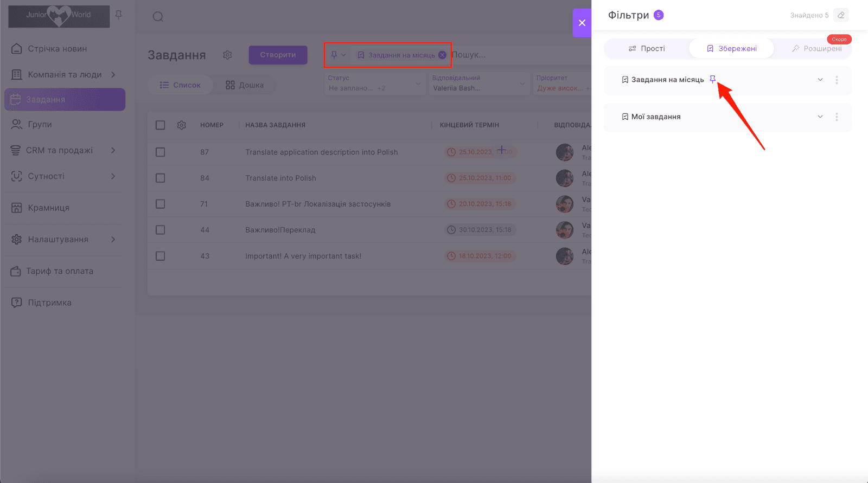Click assignee avatar in task 44 row
The height and width of the screenshot is (483, 868).
565,230
